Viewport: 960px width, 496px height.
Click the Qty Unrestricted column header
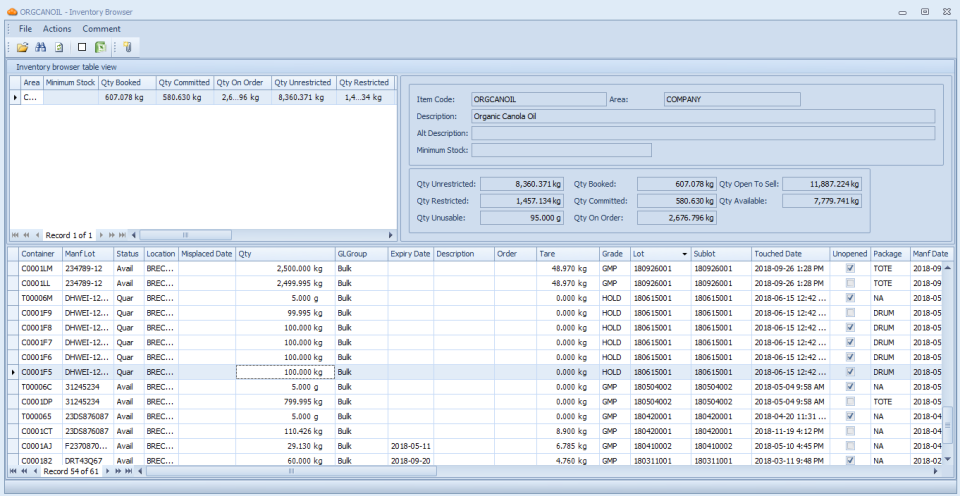[302, 82]
